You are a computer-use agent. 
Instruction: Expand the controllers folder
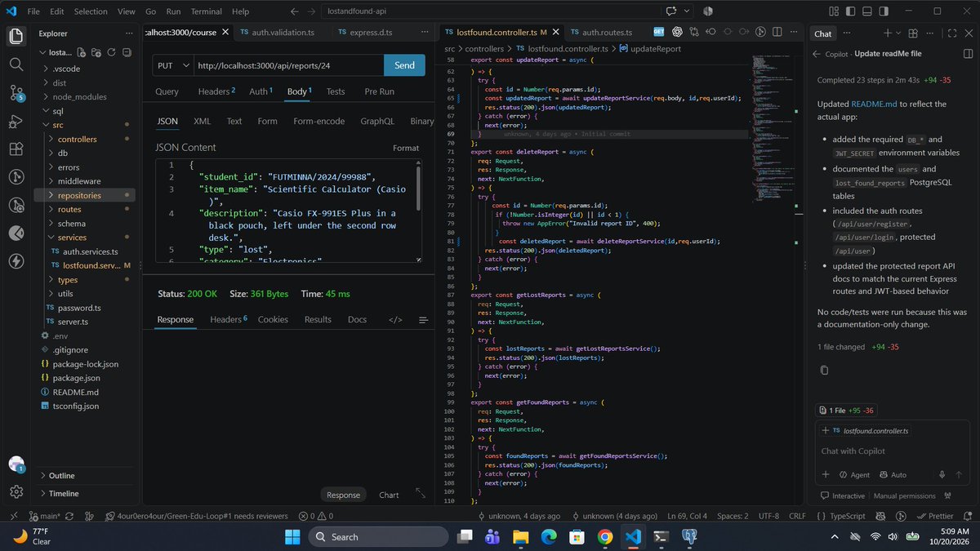(x=77, y=139)
